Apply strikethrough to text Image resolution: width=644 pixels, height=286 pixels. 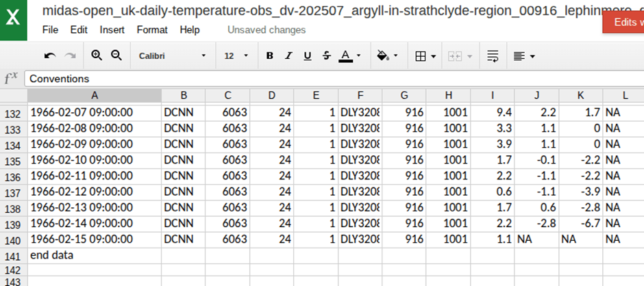point(326,56)
